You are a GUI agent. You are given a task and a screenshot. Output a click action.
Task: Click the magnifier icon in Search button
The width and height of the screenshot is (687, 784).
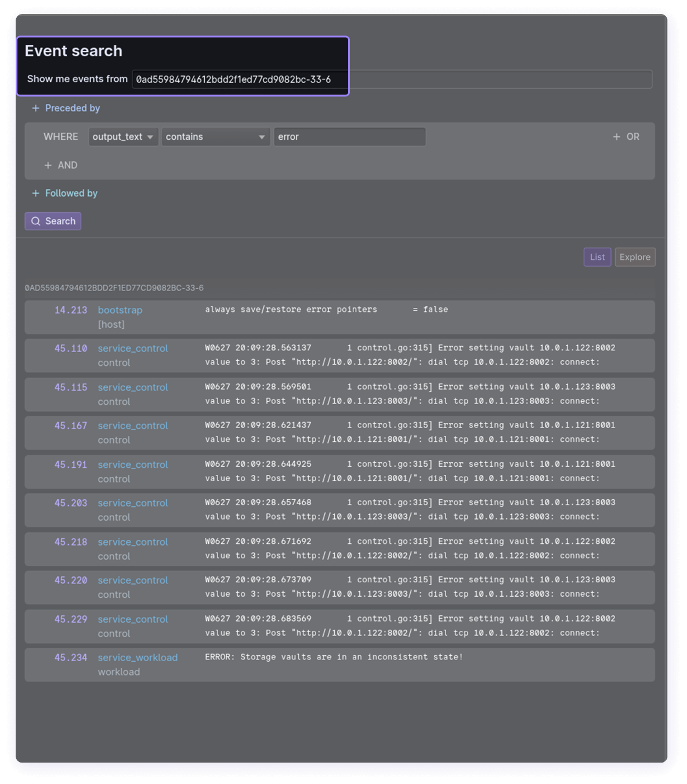click(36, 222)
